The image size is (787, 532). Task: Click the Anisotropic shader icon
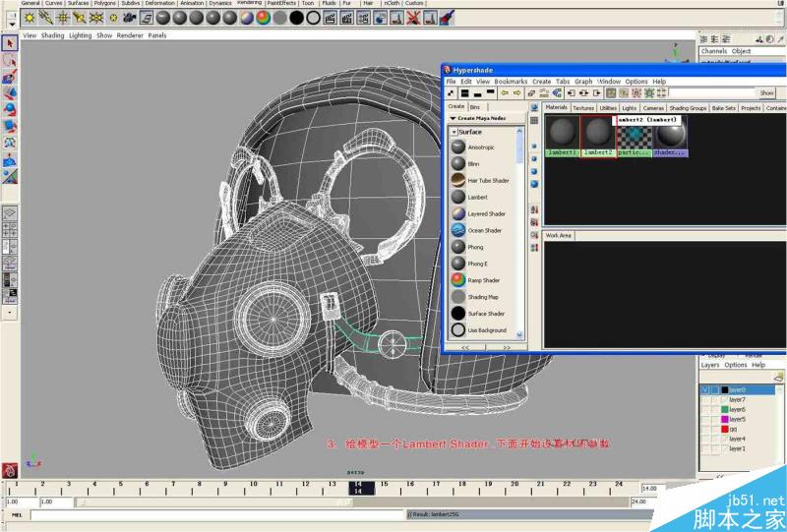point(458,147)
